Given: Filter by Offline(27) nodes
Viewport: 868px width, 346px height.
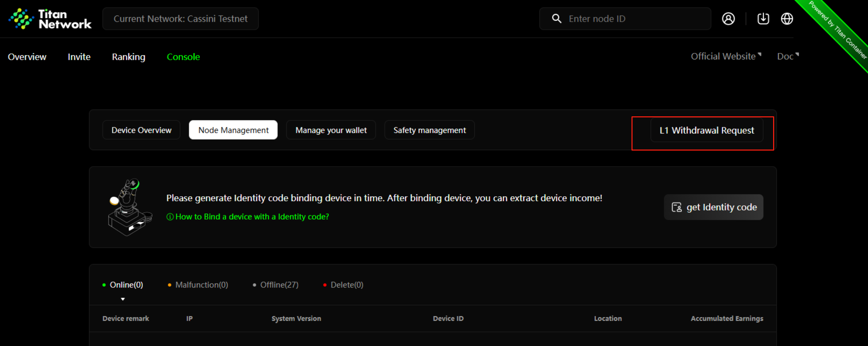Looking at the screenshot, I should [x=279, y=285].
